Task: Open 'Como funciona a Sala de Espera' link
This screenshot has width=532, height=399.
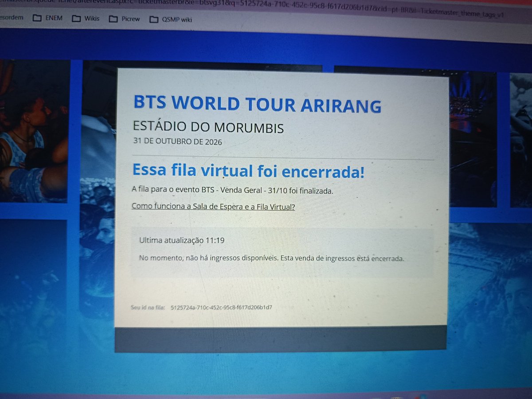Action: (x=213, y=206)
